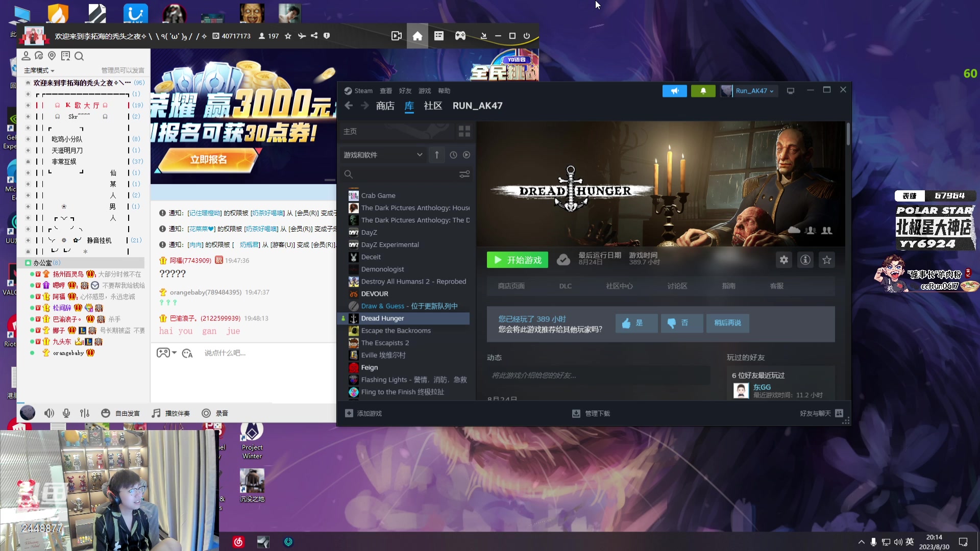Toggle ready-to-play filter icon
This screenshot has width=980, height=551.
click(467, 155)
